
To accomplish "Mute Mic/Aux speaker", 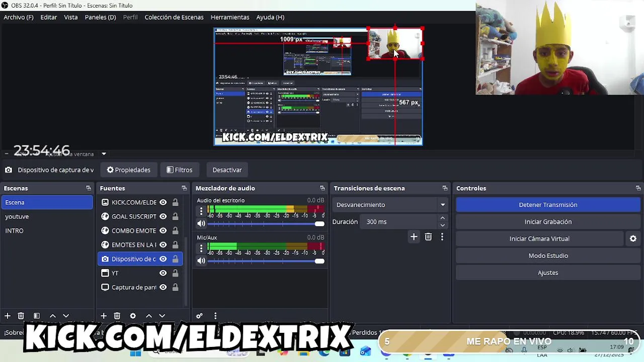I will point(201,261).
